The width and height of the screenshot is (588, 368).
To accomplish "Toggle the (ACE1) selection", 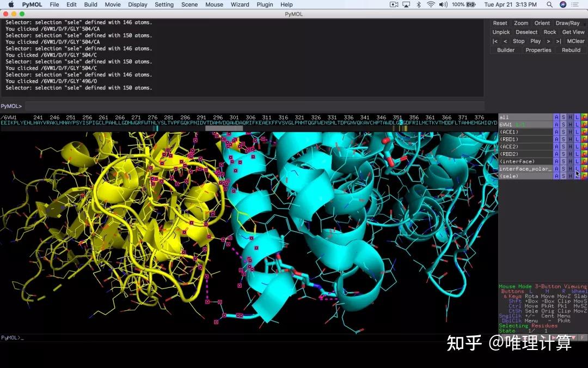I will [x=525, y=132].
